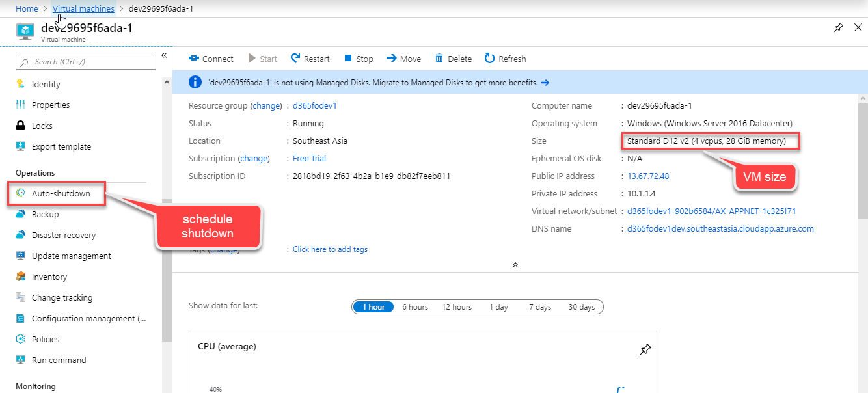The height and width of the screenshot is (393, 868).
Task: Select the 30 days time range
Action: point(582,307)
